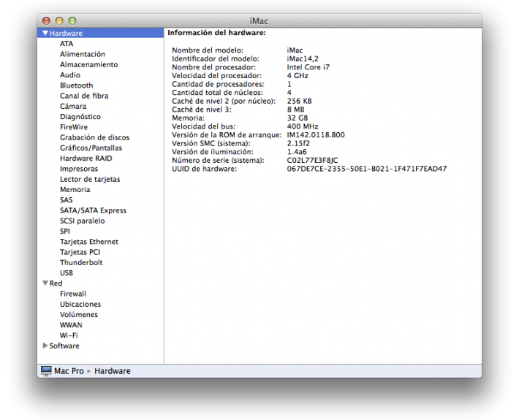Select Hardware RAID entry

[86, 158]
